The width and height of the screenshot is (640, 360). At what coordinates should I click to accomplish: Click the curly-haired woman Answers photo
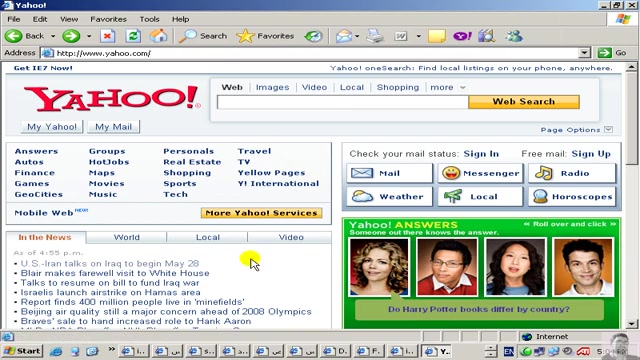379,267
